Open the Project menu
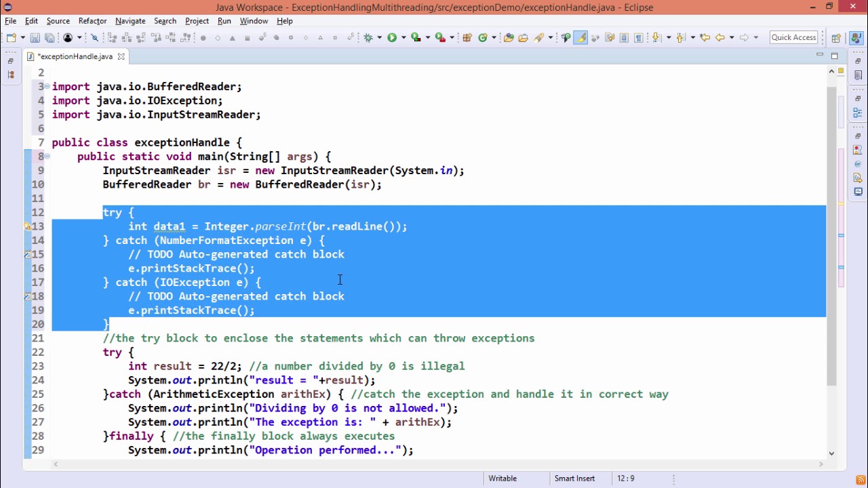Image resolution: width=868 pixels, height=488 pixels. (197, 21)
